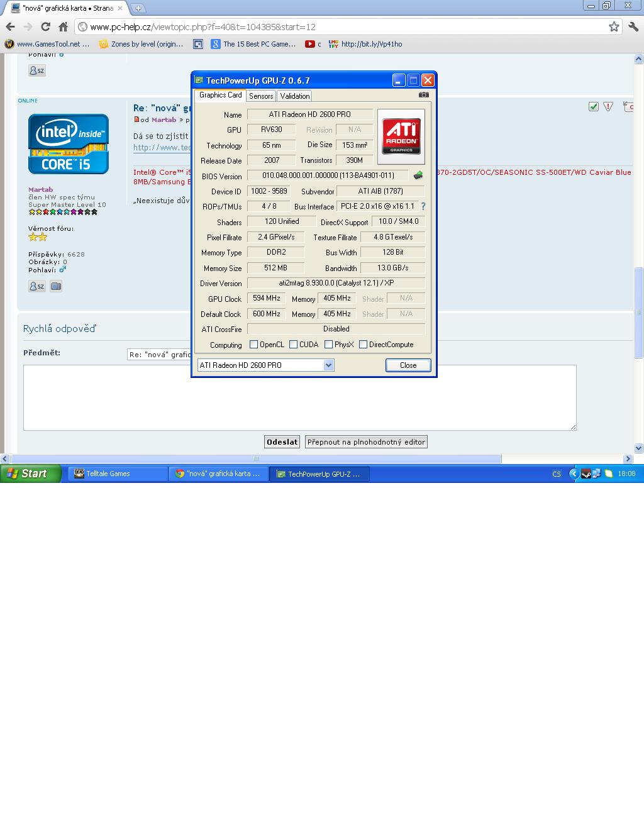Click the CS language indicator
Screen dimensions: 644x815
coord(557,474)
